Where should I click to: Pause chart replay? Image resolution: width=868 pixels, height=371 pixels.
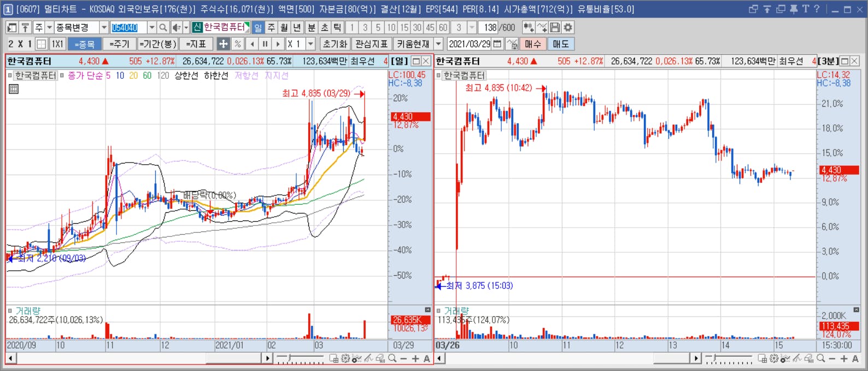pyautogui.click(x=265, y=44)
